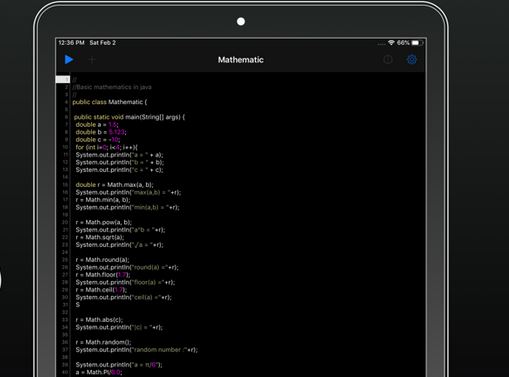Click the line 'r = Math.round(a);'
This screenshot has height=377, width=509.
(102, 260)
